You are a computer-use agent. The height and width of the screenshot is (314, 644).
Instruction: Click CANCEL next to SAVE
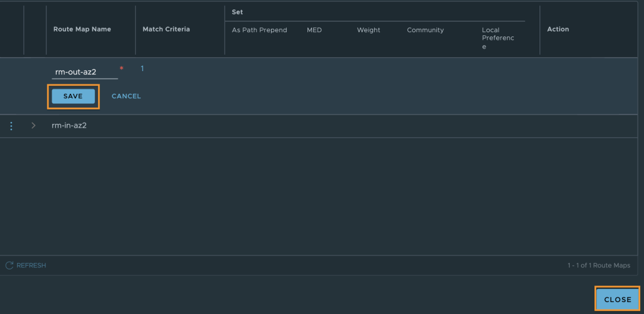126,96
